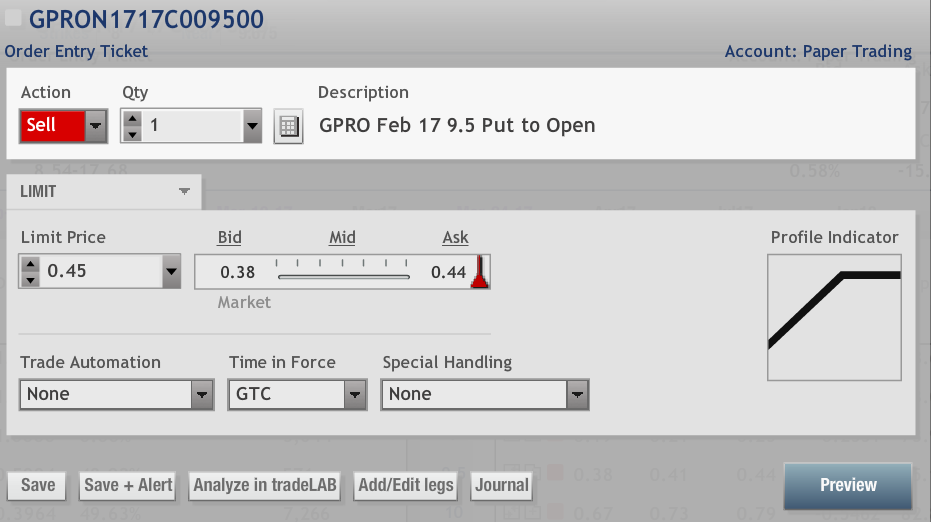Click the Save button
The image size is (931, 522).
[x=38, y=486]
